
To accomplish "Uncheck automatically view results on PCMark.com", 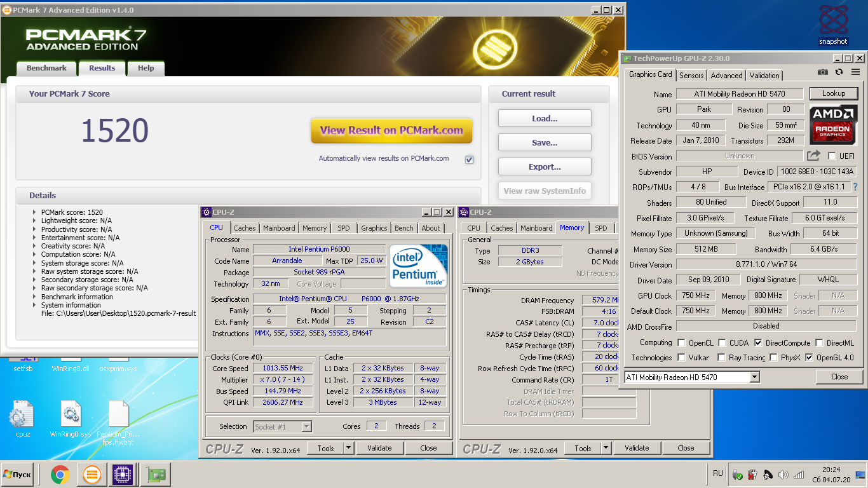I will tap(469, 159).
